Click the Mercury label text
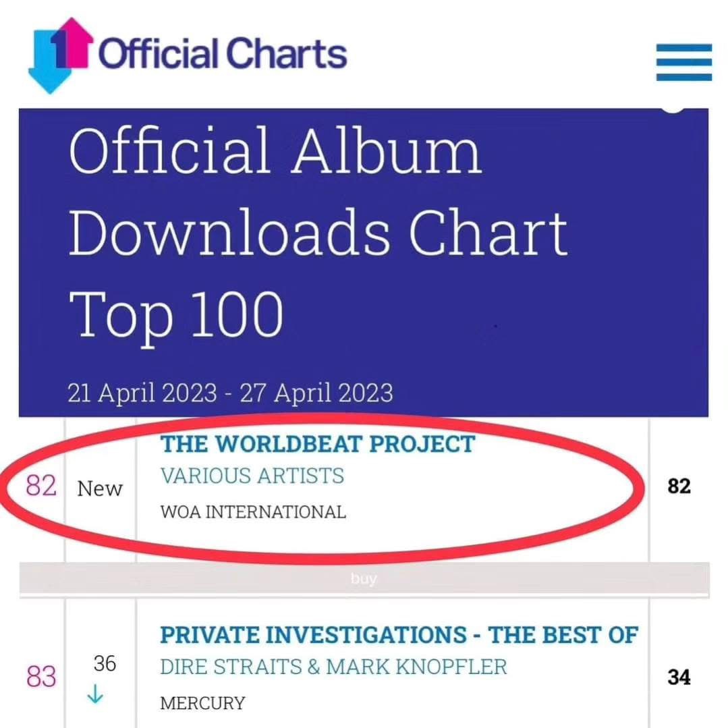This screenshot has width=728, height=728. [202, 703]
